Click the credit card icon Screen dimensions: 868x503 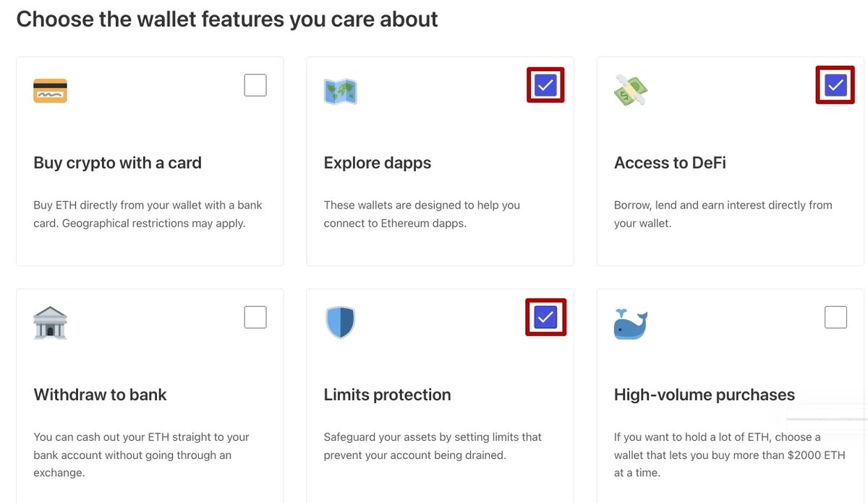[50, 90]
